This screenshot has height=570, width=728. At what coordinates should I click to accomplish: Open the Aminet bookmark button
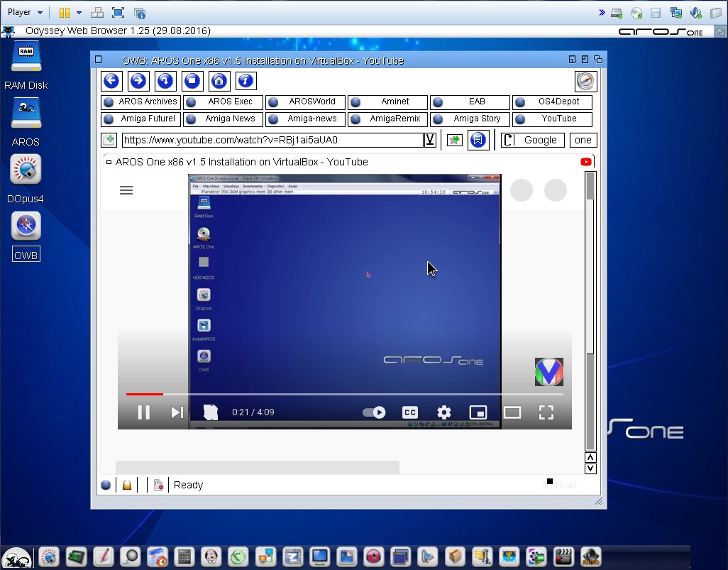tap(387, 102)
